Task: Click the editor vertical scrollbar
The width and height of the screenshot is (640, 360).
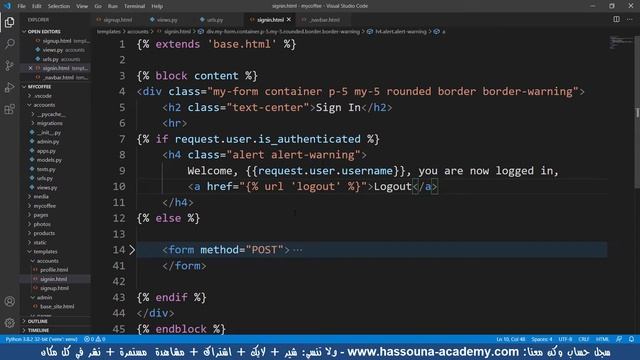Action: click(x=637, y=112)
